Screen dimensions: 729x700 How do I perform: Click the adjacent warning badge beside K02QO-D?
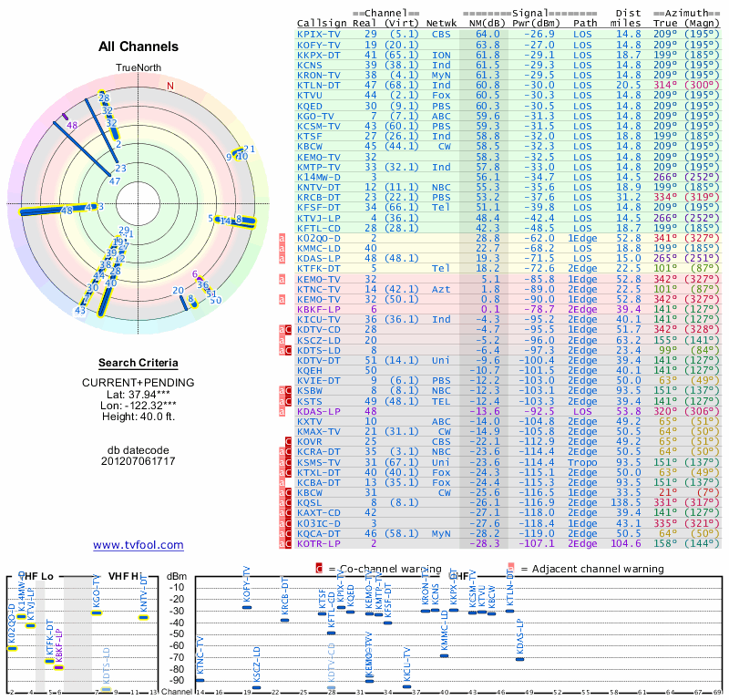click(282, 239)
